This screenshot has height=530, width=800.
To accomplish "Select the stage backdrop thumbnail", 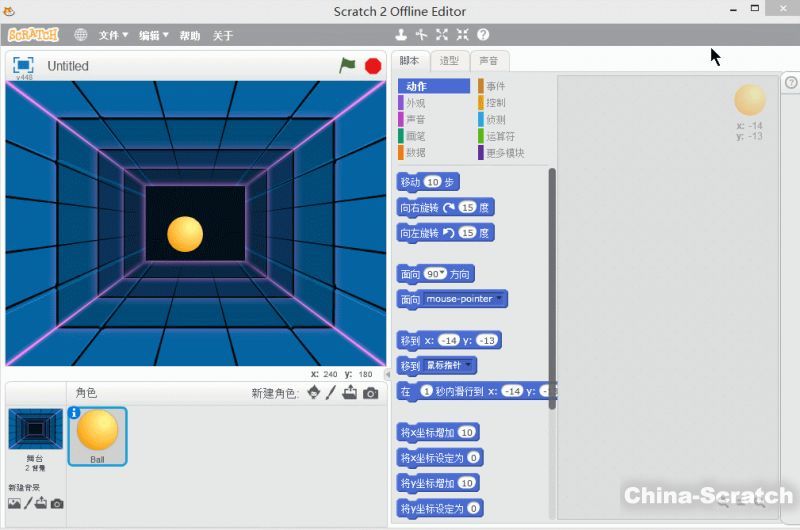I will click(x=35, y=428).
